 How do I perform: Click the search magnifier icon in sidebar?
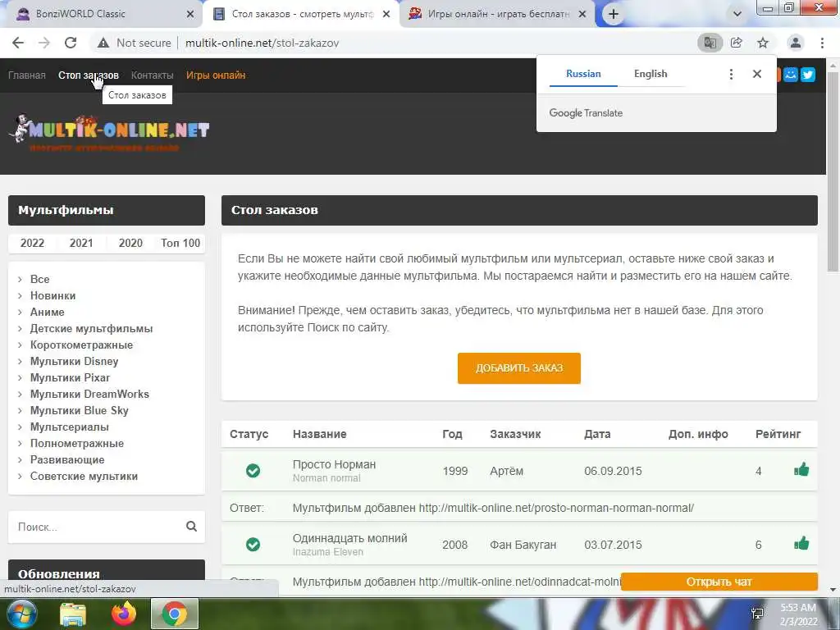point(191,527)
